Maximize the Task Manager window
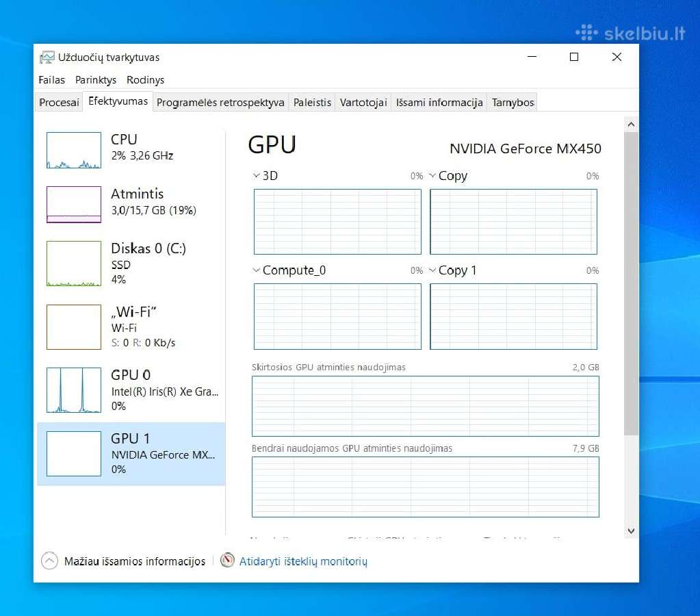Viewport: 700px width, 616px height. 574,57
